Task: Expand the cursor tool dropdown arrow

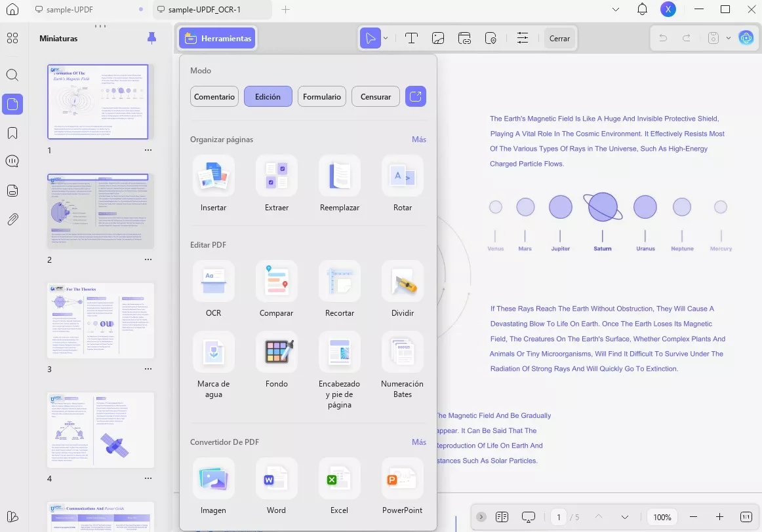Action: [x=386, y=39]
